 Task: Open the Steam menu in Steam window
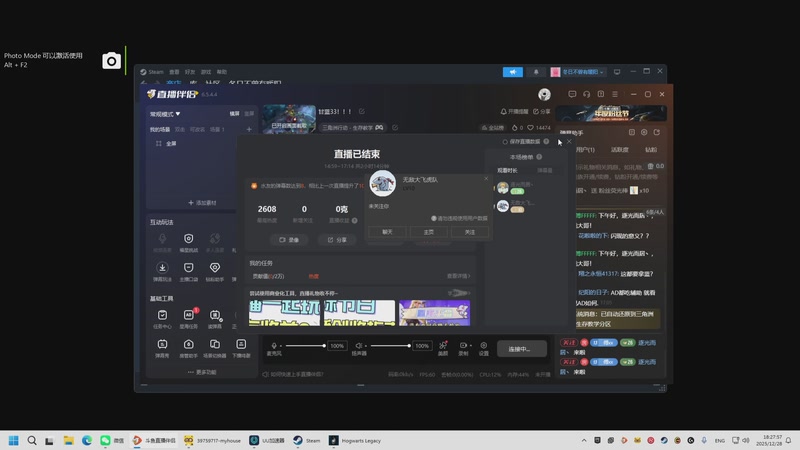pos(156,72)
